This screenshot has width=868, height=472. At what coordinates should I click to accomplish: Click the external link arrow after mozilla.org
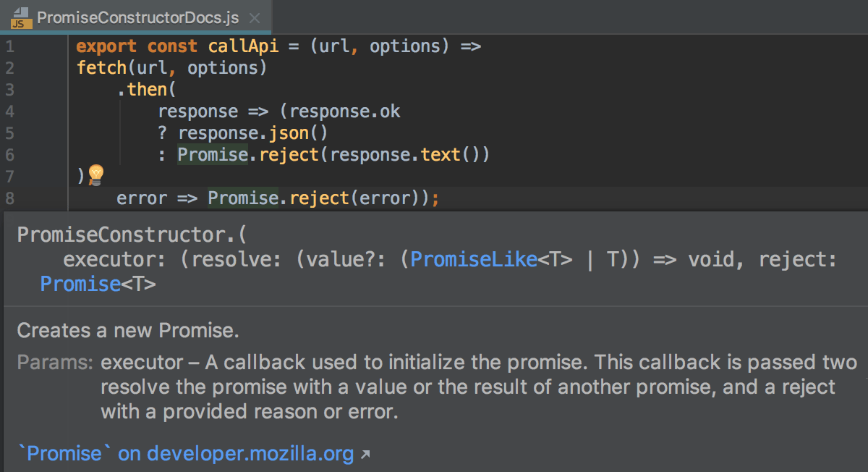point(365,452)
